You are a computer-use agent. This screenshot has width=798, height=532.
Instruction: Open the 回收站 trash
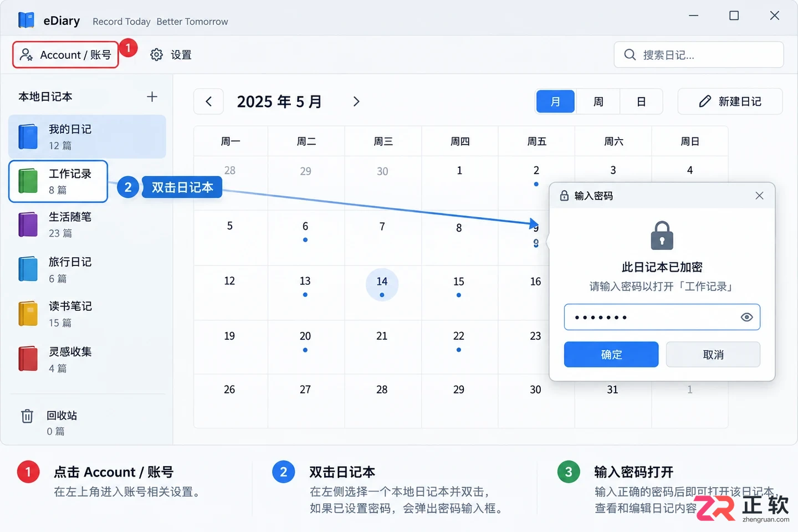tap(49, 422)
